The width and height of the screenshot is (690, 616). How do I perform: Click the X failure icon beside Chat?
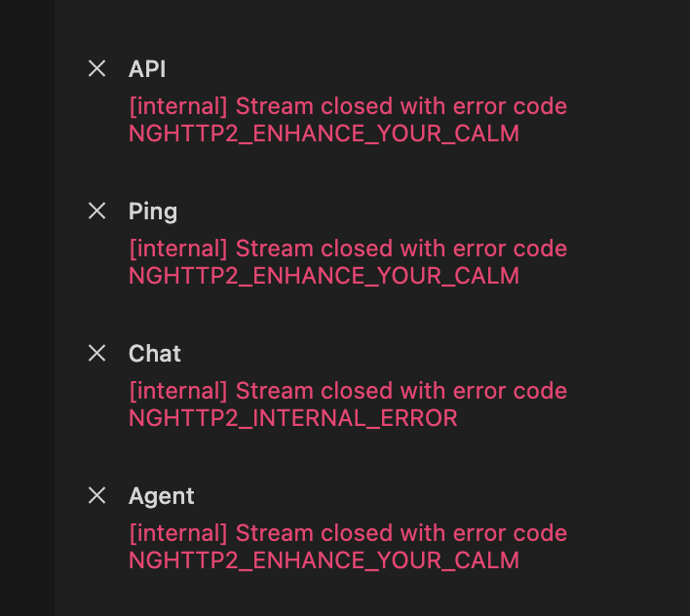(96, 353)
